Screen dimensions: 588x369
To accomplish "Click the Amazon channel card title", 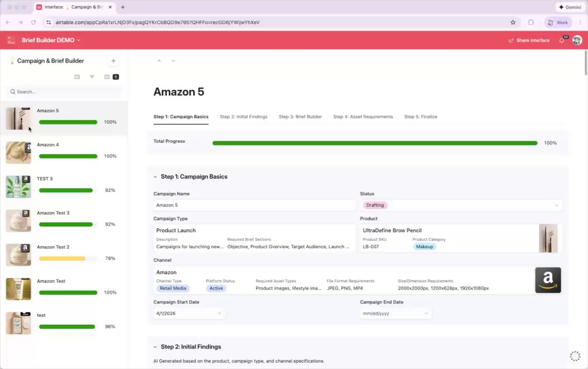I will 166,273.
